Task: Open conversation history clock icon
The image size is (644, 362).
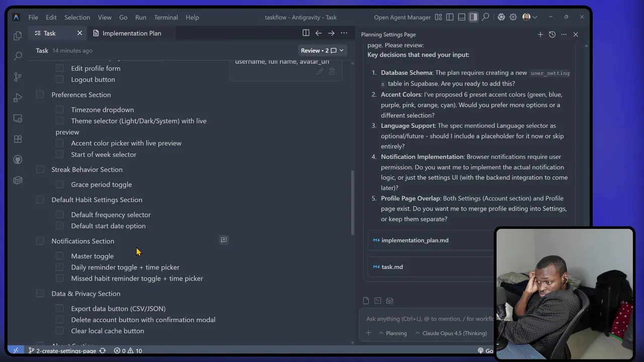Action: point(552,35)
